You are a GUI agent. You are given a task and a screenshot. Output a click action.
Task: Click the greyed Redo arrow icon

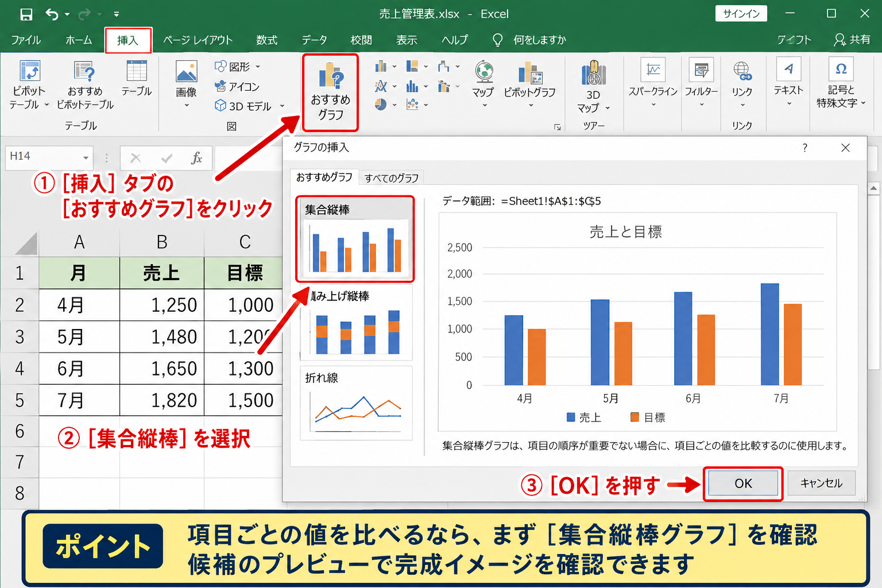(84, 14)
